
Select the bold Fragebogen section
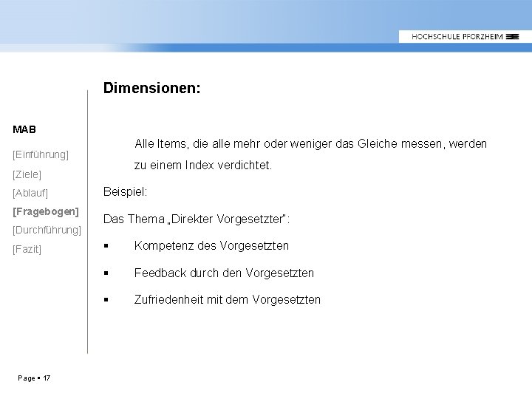[46, 212]
